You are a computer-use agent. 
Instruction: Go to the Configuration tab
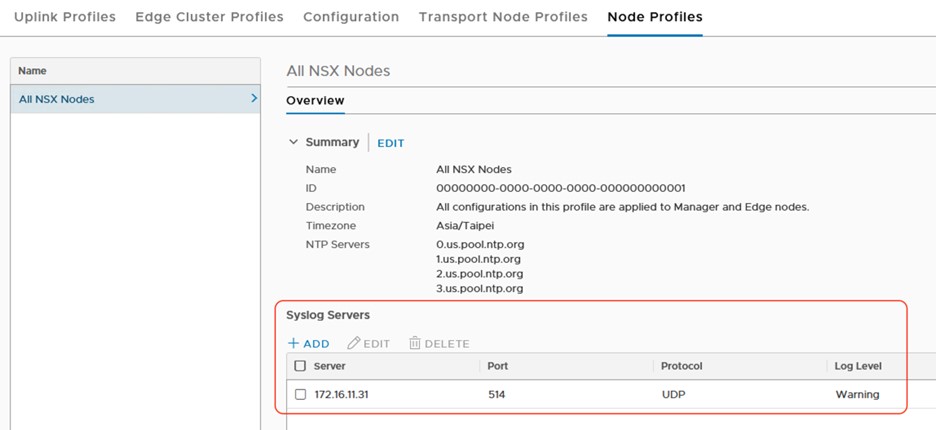pos(351,17)
